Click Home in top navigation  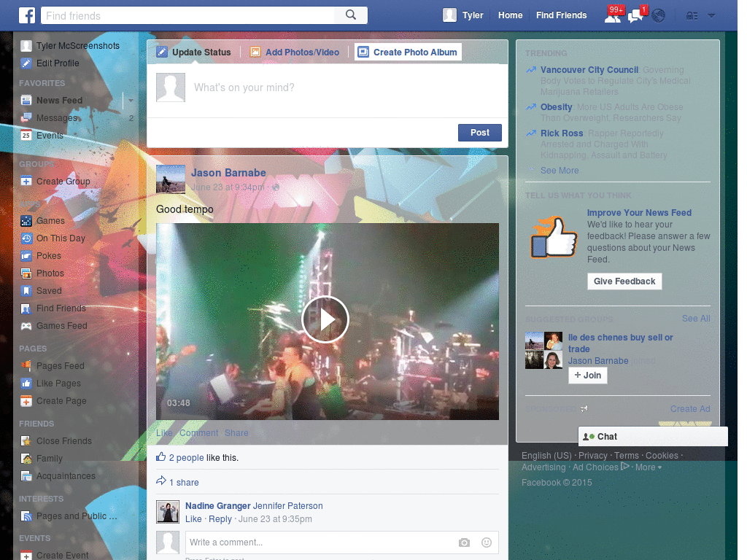[x=510, y=15]
